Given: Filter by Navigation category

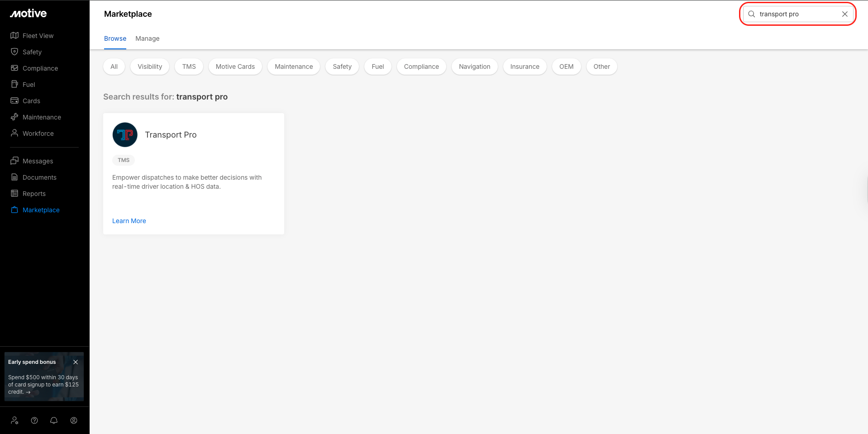Looking at the screenshot, I should [x=475, y=67].
